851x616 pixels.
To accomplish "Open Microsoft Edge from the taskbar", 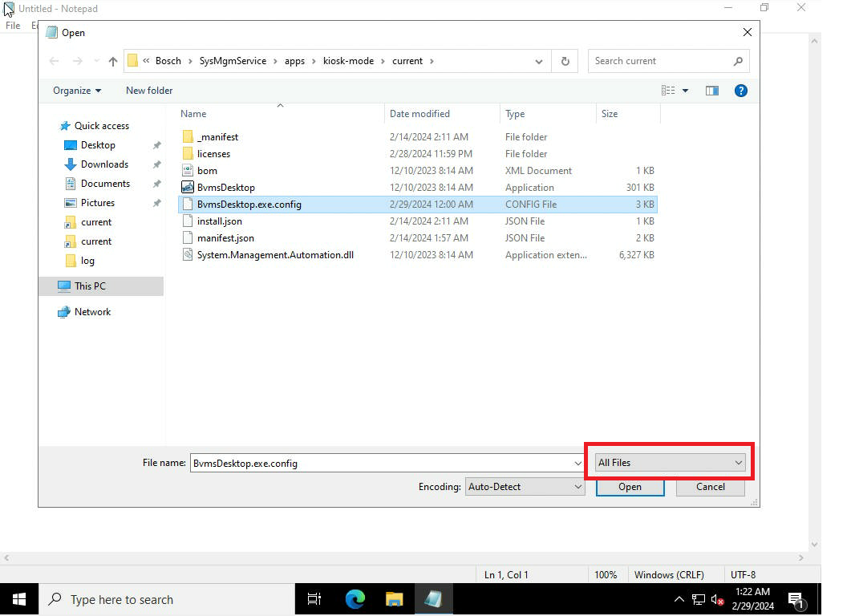I will coord(355,599).
